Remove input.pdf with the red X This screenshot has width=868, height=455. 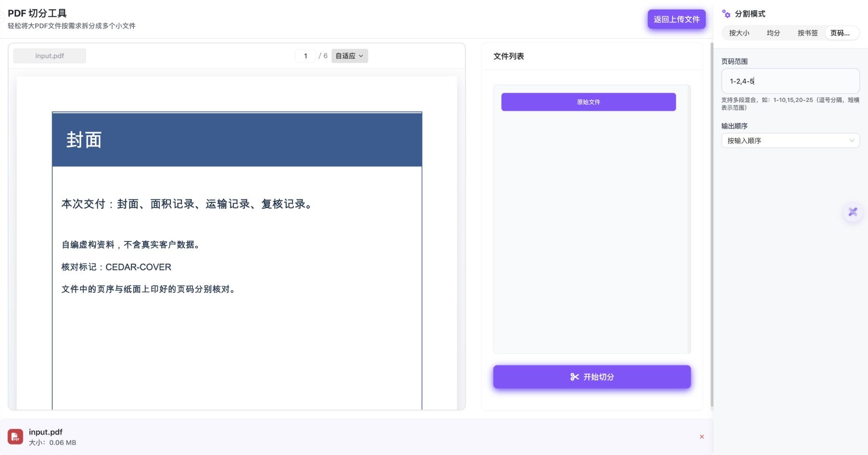coord(702,437)
